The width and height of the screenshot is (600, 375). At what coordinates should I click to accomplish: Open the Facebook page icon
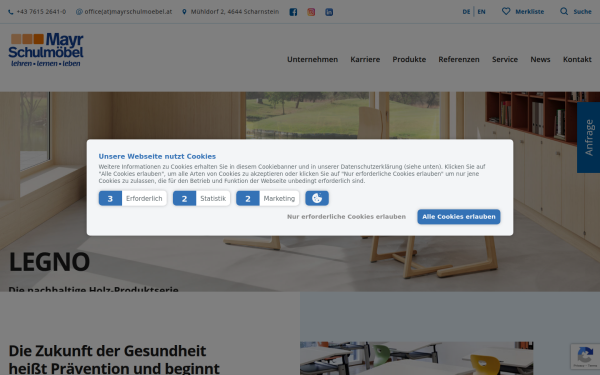point(293,12)
